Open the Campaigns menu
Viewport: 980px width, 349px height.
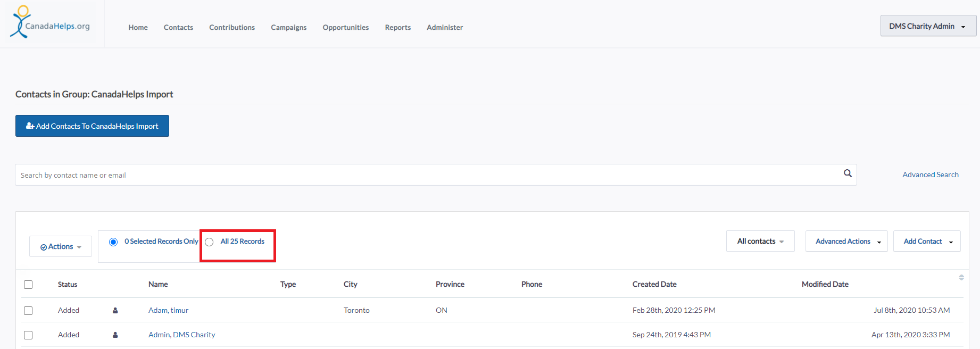pyautogui.click(x=289, y=27)
